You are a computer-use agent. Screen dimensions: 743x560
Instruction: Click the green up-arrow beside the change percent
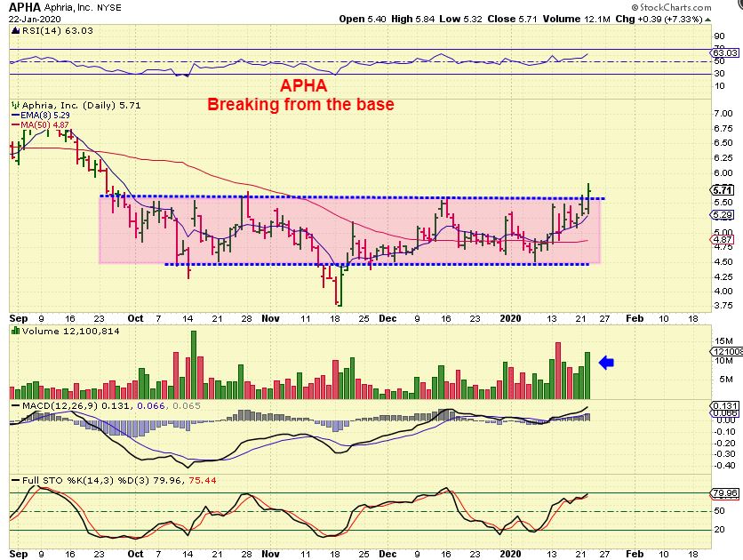click(x=708, y=20)
